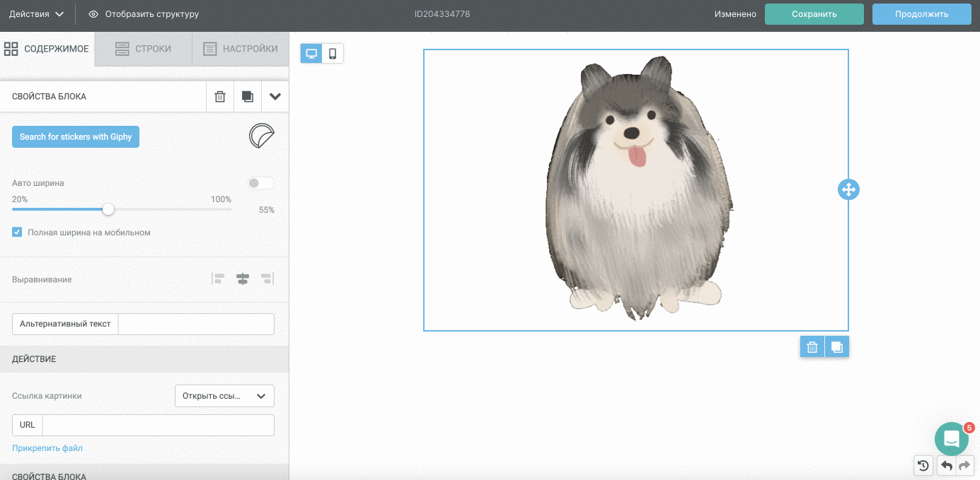Click the redo arrow icon

(964, 465)
